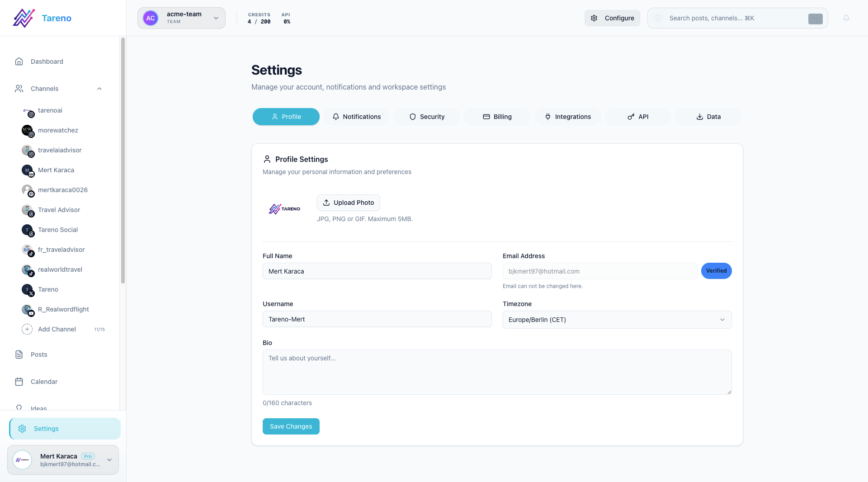Click the Upload Photo button
The height and width of the screenshot is (482, 868).
pyautogui.click(x=349, y=203)
